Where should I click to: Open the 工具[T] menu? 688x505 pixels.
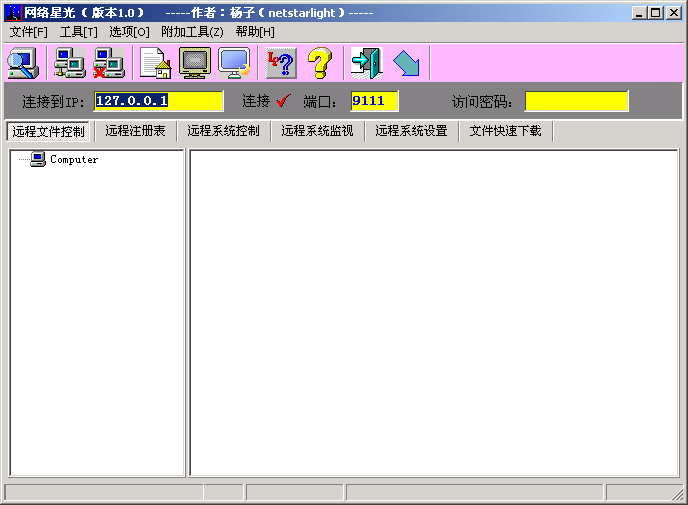tap(78, 32)
